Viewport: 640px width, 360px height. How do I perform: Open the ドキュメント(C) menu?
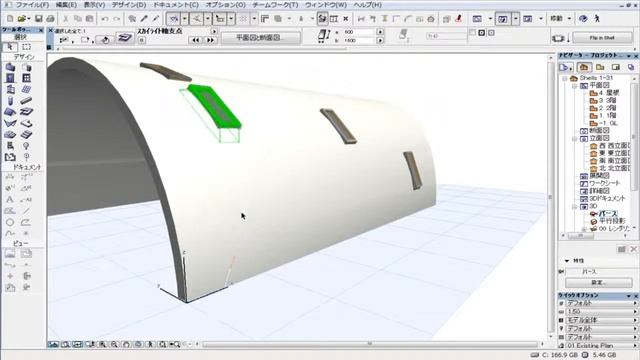(176, 5)
